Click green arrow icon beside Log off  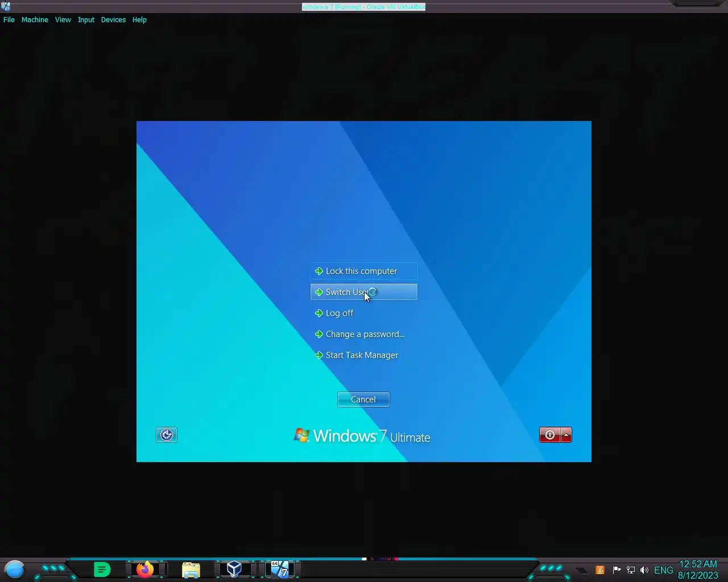click(318, 313)
